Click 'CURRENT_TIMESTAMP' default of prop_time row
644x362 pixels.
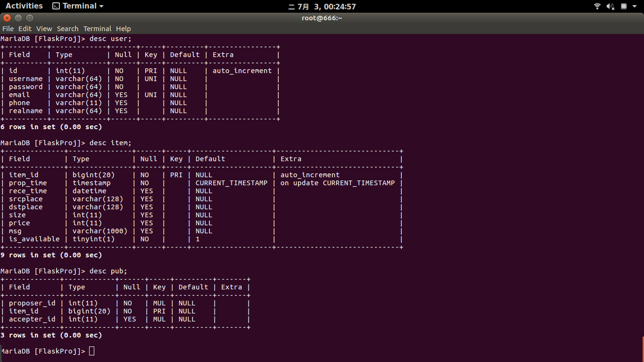pos(231,183)
